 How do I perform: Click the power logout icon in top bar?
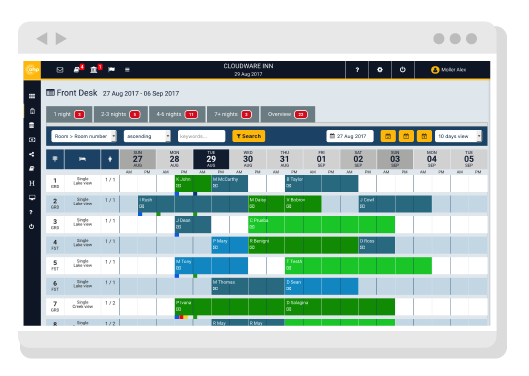(x=402, y=70)
